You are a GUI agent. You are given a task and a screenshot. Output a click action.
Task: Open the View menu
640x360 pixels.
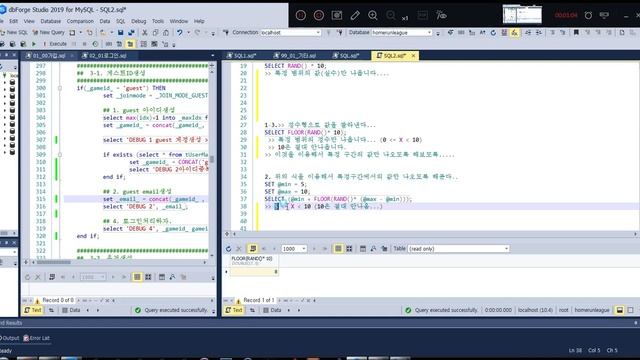click(x=29, y=21)
